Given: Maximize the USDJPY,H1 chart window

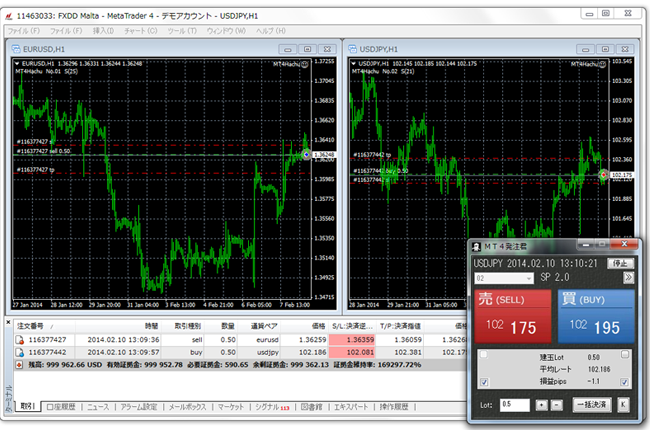Looking at the screenshot, I should coord(605,49).
